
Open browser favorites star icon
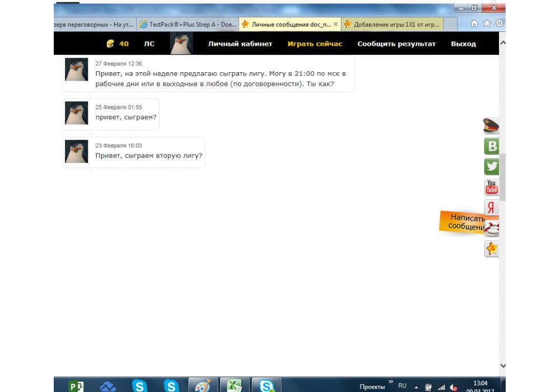pyautogui.click(x=487, y=24)
